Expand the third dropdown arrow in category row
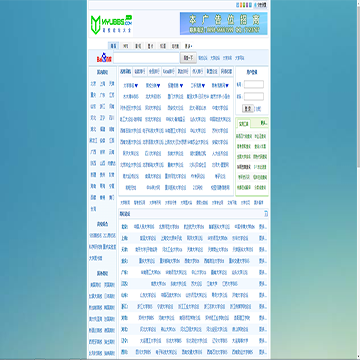This screenshot has height=360, width=360. [x=181, y=86]
